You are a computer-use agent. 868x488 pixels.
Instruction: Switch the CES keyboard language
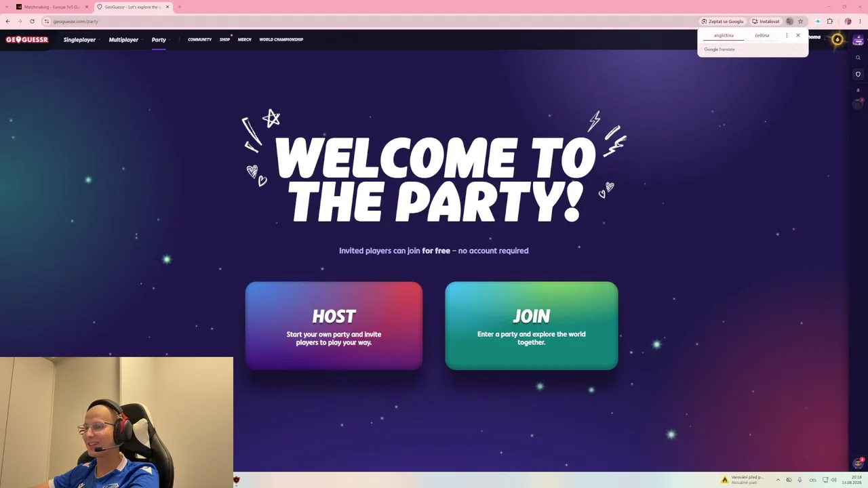tap(812, 480)
